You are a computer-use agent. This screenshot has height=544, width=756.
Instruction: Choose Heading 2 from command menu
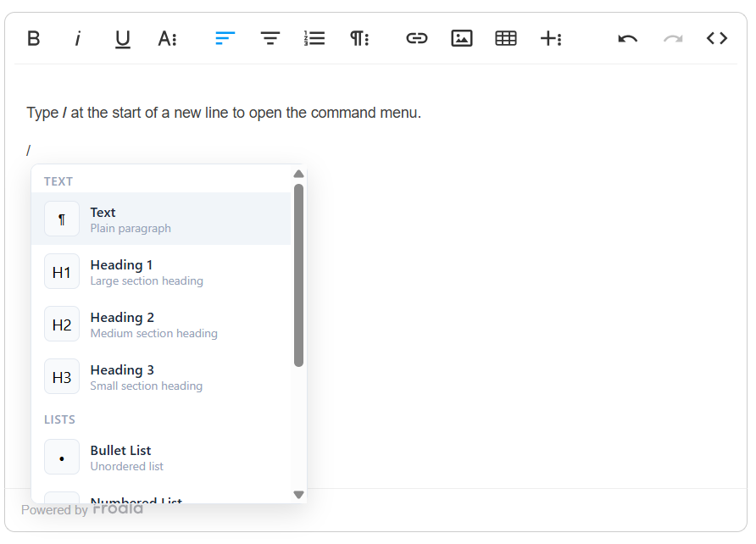click(x=162, y=324)
